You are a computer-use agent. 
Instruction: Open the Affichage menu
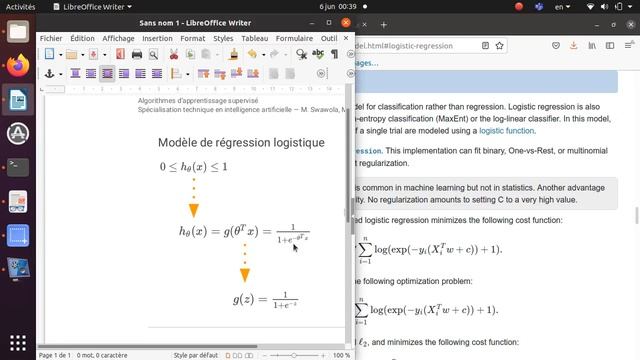[x=118, y=38]
